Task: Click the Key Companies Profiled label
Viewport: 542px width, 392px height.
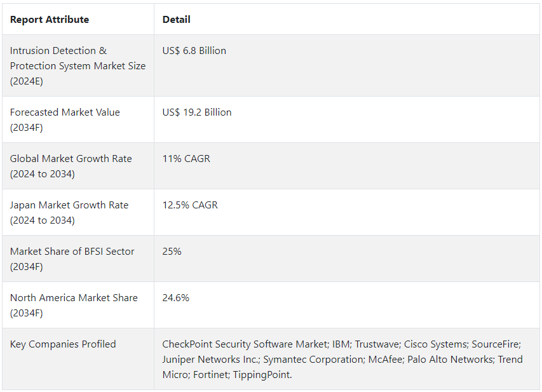Action: coord(63,344)
